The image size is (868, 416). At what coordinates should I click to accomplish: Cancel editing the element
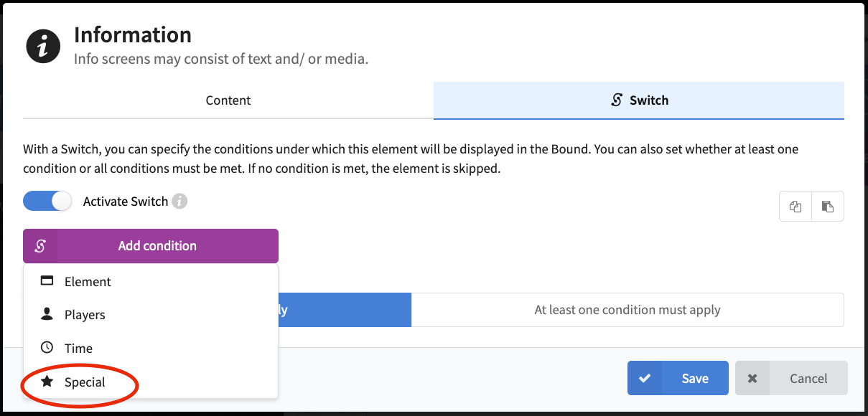(791, 378)
